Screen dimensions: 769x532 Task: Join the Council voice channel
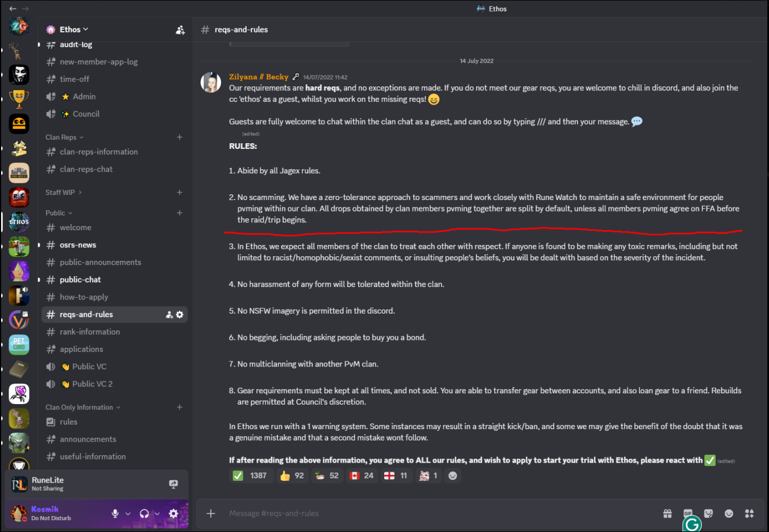click(x=115, y=114)
